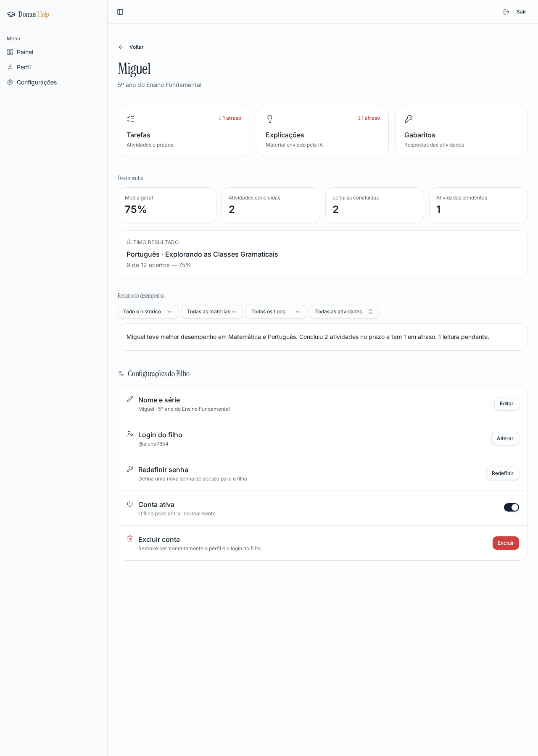Viewport: 538px width, 756px height.
Task: Click the Domus Help graduation cap logo
Action: tap(11, 14)
